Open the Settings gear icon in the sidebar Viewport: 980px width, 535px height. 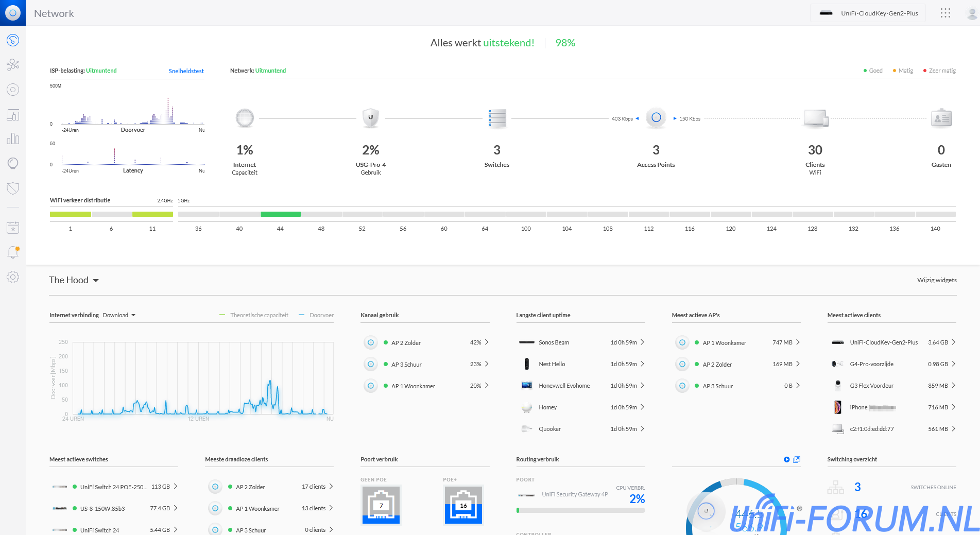(x=13, y=277)
